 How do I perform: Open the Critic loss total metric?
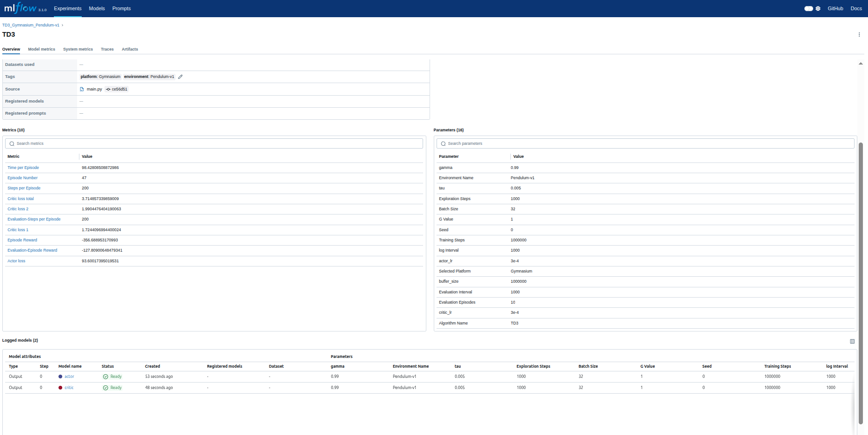pyautogui.click(x=20, y=199)
